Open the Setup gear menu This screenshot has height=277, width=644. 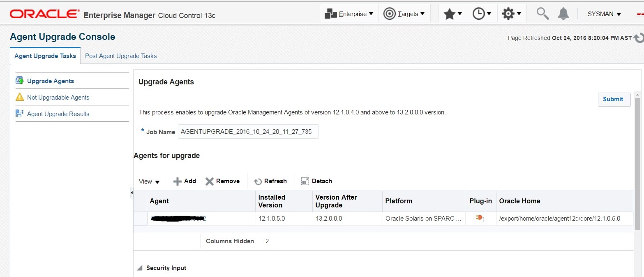(512, 14)
